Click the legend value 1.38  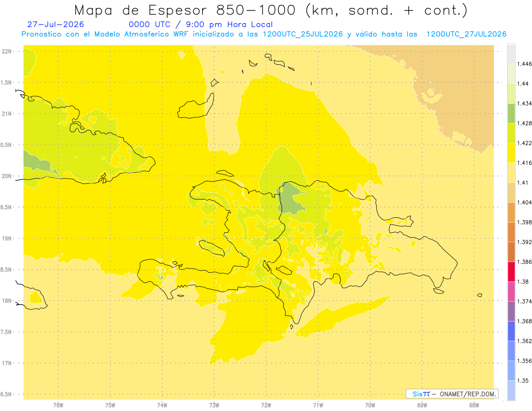point(523,282)
